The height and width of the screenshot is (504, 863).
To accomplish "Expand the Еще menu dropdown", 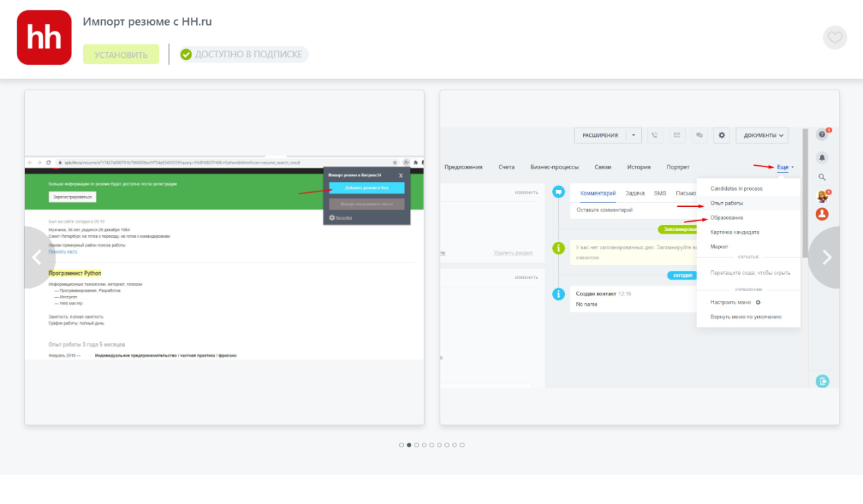I will [x=785, y=167].
